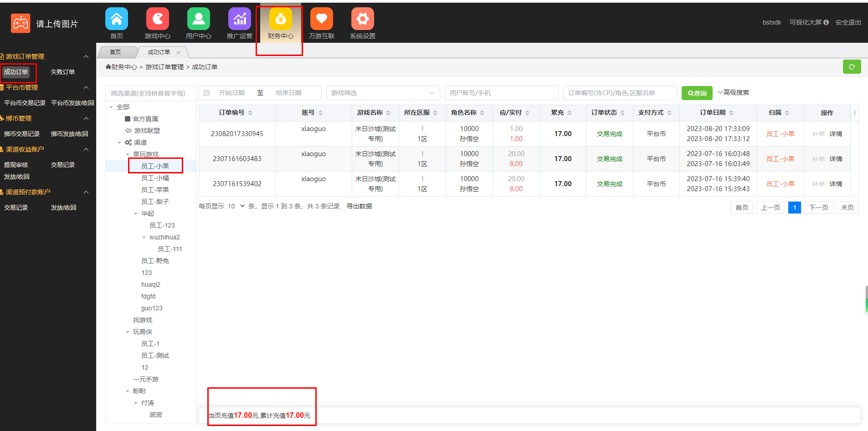Click the gamepad logo at top left

(21, 23)
